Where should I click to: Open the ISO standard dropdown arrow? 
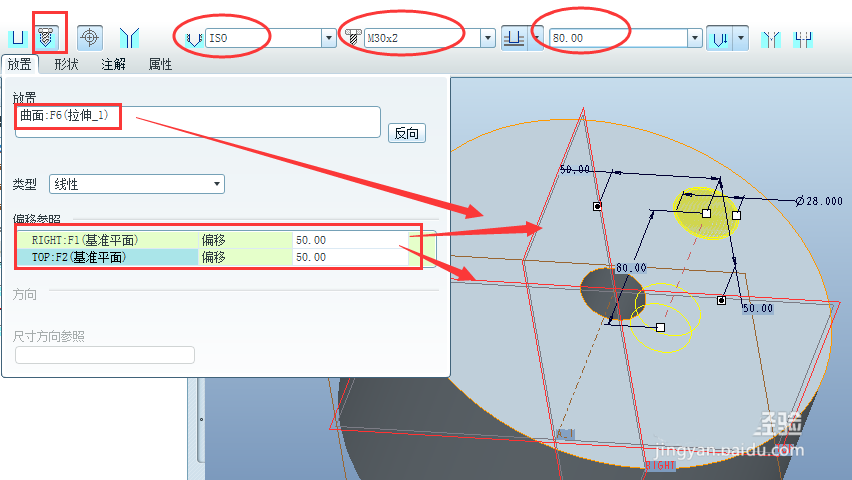tap(329, 38)
